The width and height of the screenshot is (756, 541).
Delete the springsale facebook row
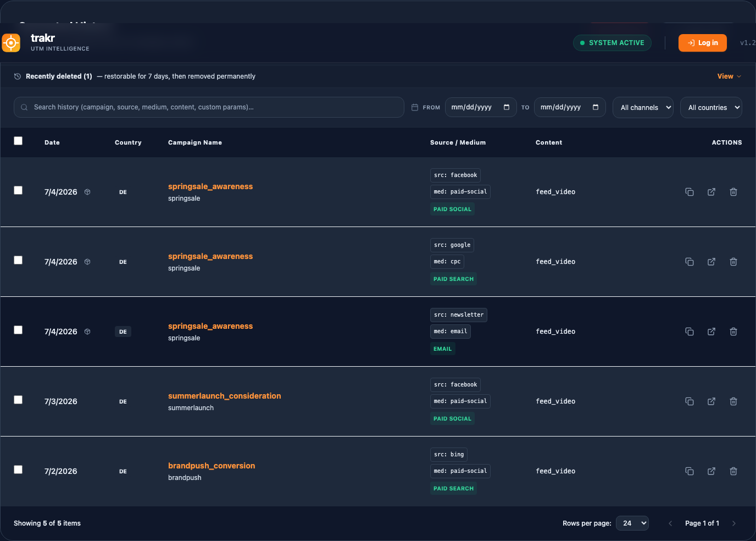tap(733, 192)
